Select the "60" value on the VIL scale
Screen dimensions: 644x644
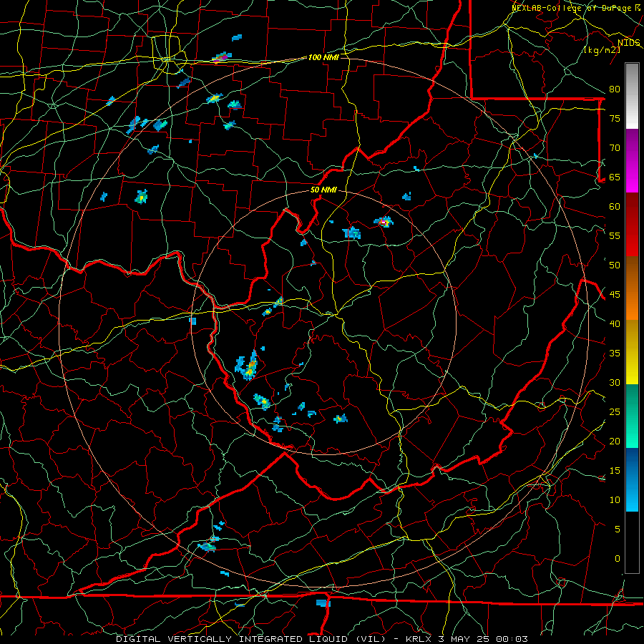(x=615, y=207)
